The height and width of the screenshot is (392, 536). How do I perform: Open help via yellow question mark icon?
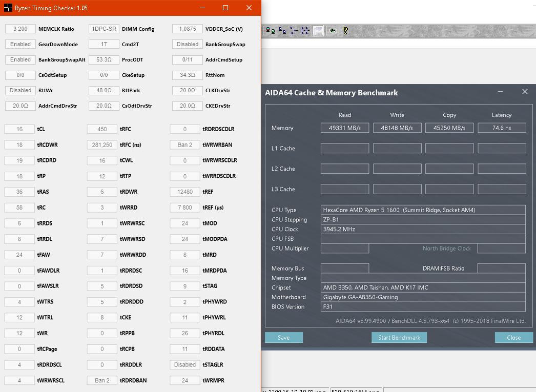pos(345,31)
